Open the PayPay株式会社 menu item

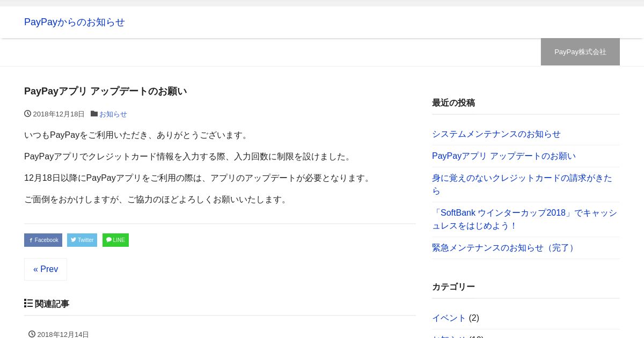(580, 52)
